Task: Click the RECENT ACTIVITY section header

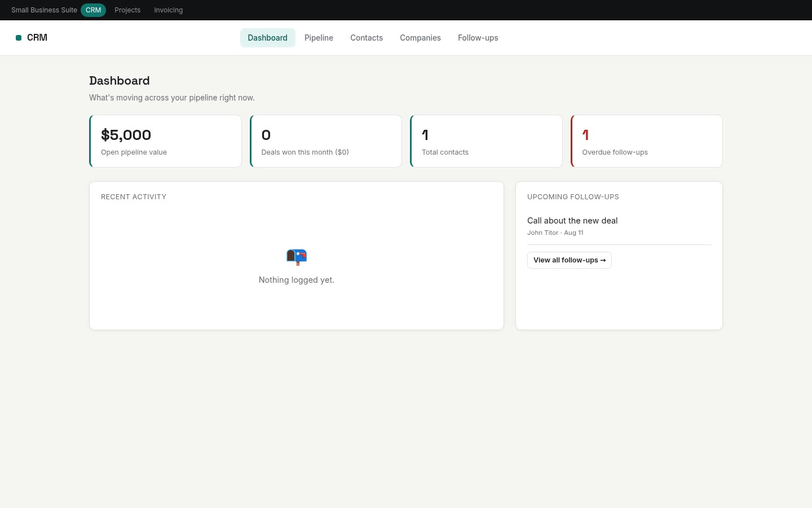Action: [134, 197]
